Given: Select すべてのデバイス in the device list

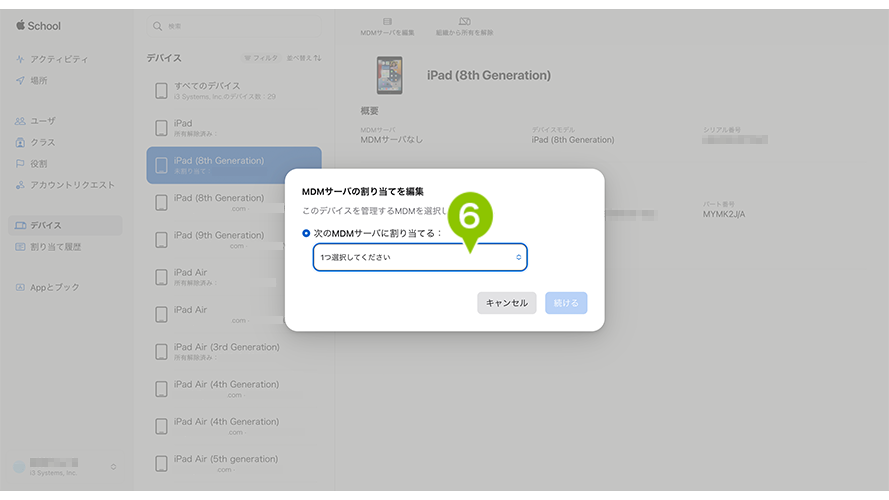Looking at the screenshot, I should click(x=234, y=91).
